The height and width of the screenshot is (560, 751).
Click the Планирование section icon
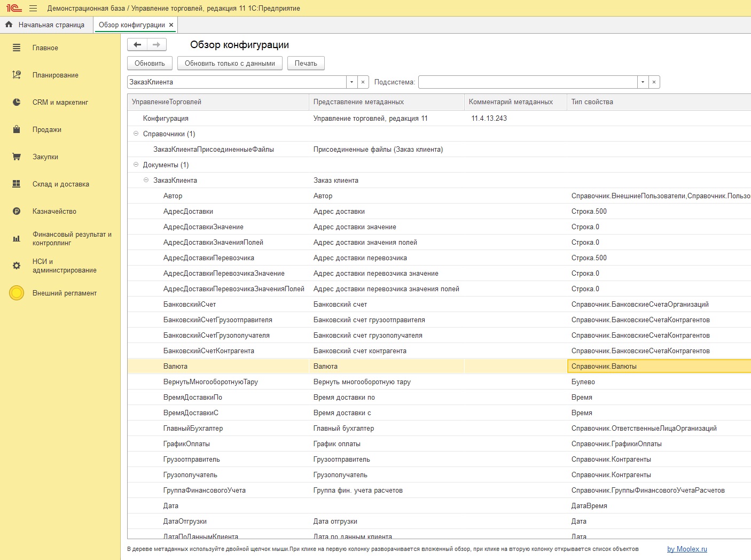pos(17,75)
